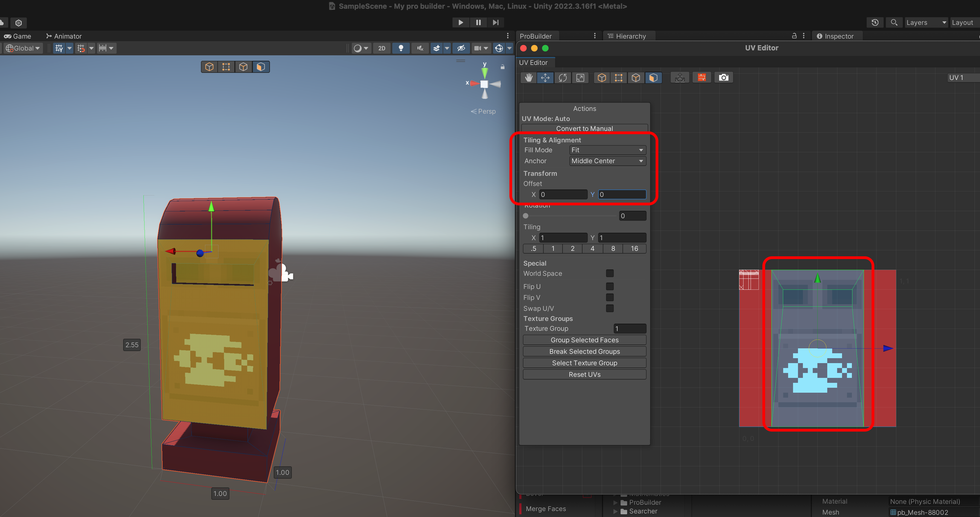Click the texture preview brick icon
This screenshot has height=517, width=980.
tap(702, 77)
